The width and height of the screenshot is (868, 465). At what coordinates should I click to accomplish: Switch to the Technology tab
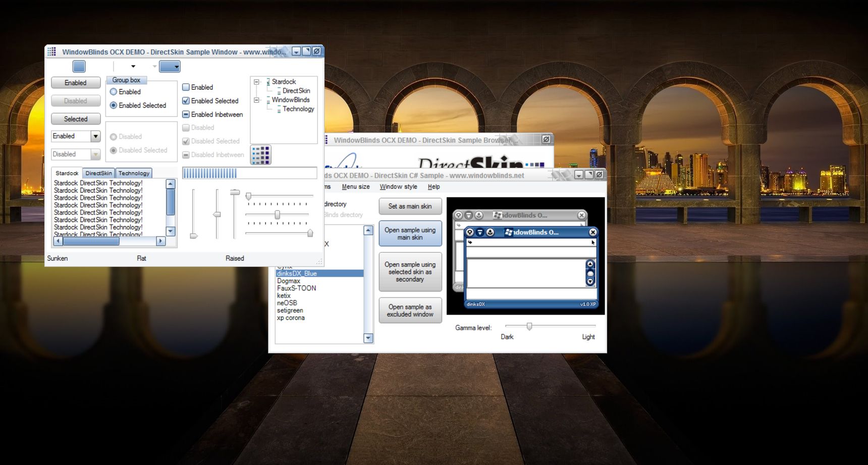click(134, 173)
